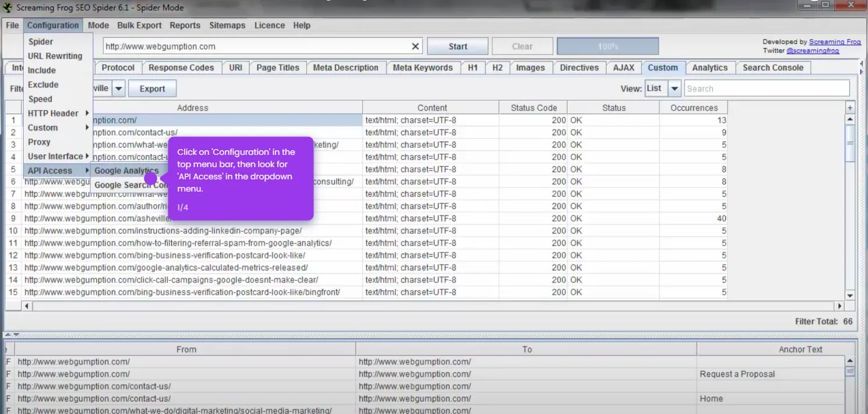Switch to the H1 tab
This screenshot has width=868, height=414.
pyautogui.click(x=472, y=68)
